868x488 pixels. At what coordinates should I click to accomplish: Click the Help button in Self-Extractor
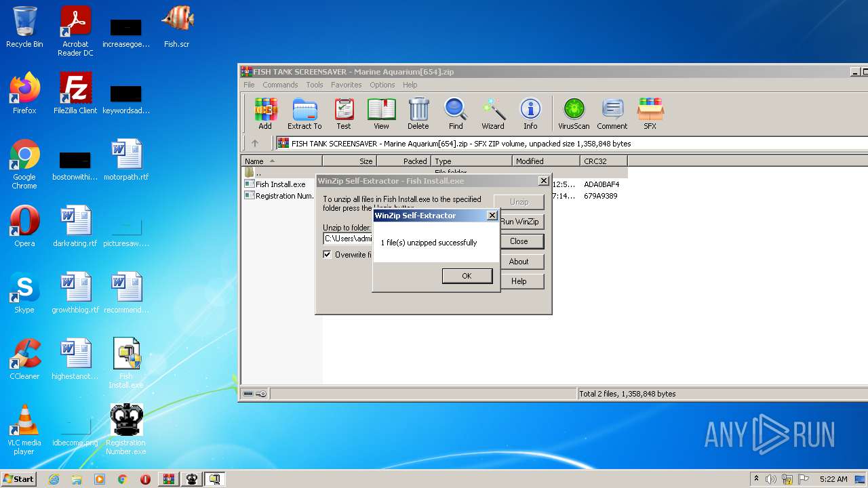coord(519,281)
